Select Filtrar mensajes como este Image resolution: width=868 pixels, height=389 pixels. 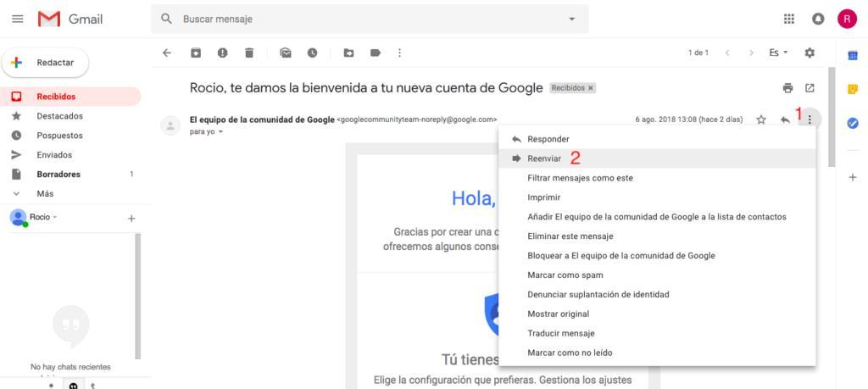(657, 178)
